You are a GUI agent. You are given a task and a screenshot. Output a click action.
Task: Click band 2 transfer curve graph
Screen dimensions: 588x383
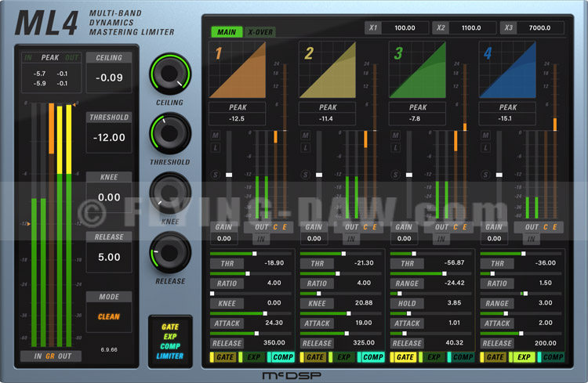pyautogui.click(x=328, y=70)
